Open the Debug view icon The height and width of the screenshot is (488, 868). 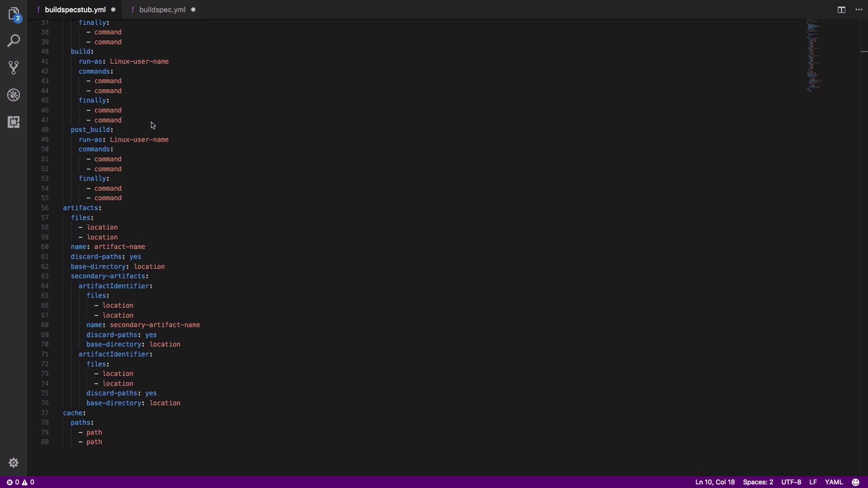(14, 95)
